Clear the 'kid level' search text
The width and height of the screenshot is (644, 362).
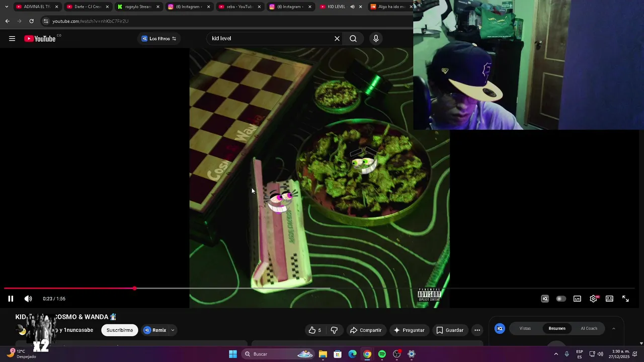pos(337,39)
